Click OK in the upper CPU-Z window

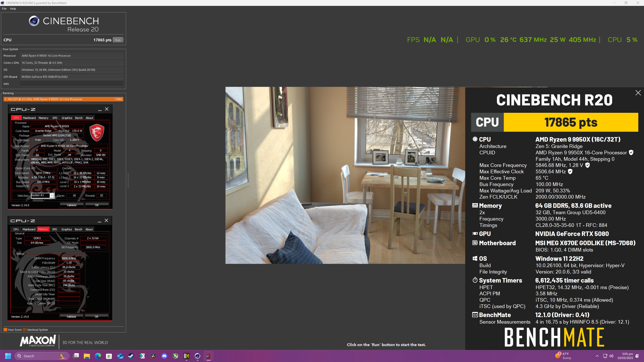(x=97, y=205)
